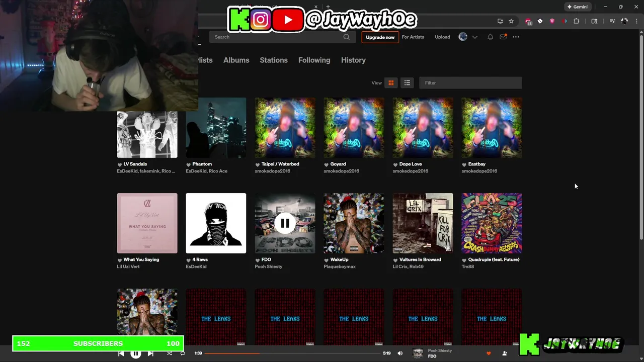The width and height of the screenshot is (644, 362).
Task: Open Chrome three-dot menu
Action: pos(636,21)
